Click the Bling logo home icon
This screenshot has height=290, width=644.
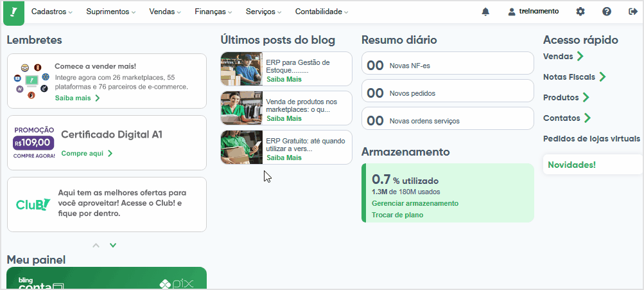click(x=13, y=12)
